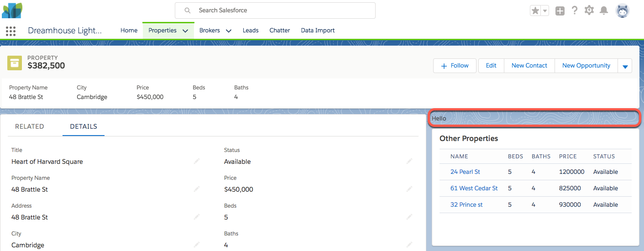Click the price value 1200000
Screen dimensions: 644x251
571,172
